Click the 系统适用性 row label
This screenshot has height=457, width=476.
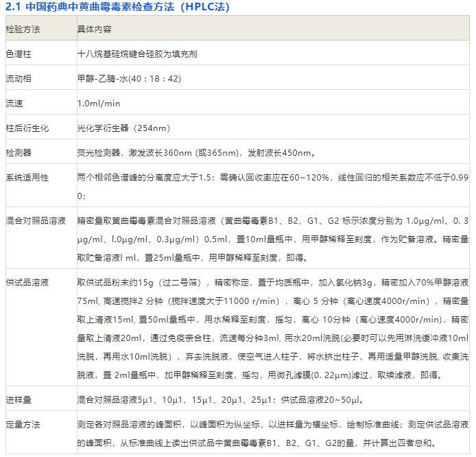[27, 178]
